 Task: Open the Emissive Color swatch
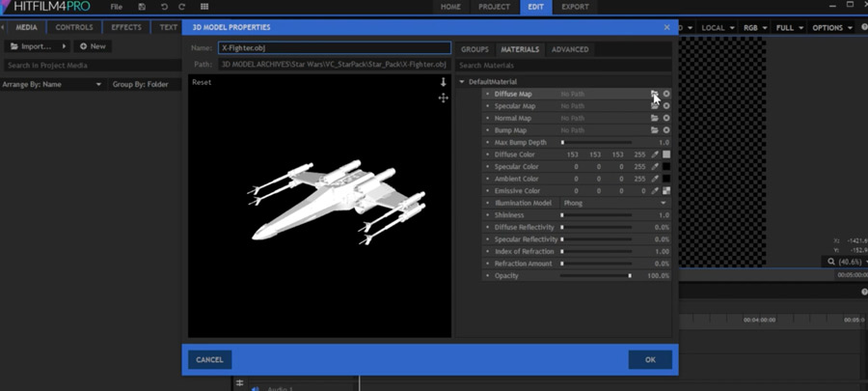click(x=666, y=191)
